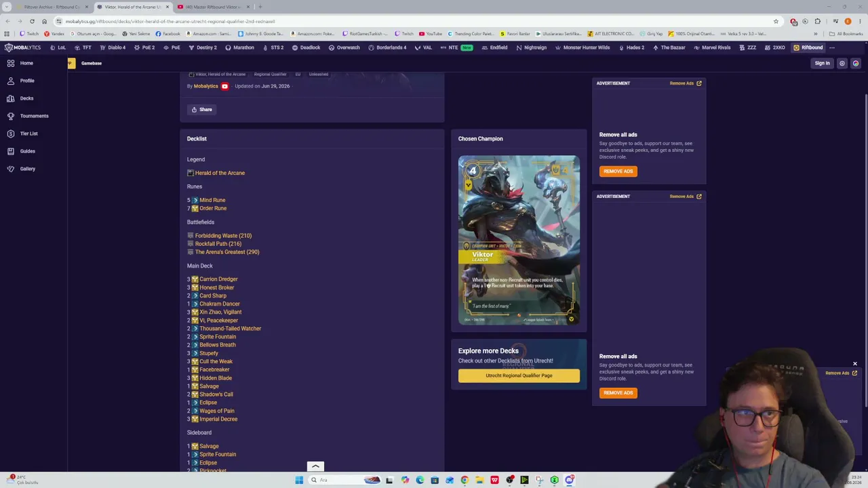Screen dimensions: 868x488
Task: Click the Sign In button
Action: pos(822,64)
